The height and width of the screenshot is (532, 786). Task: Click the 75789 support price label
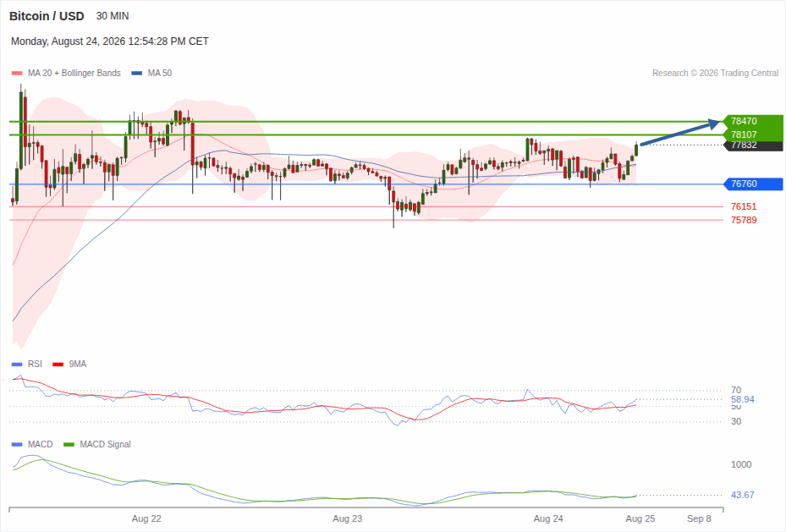(744, 220)
